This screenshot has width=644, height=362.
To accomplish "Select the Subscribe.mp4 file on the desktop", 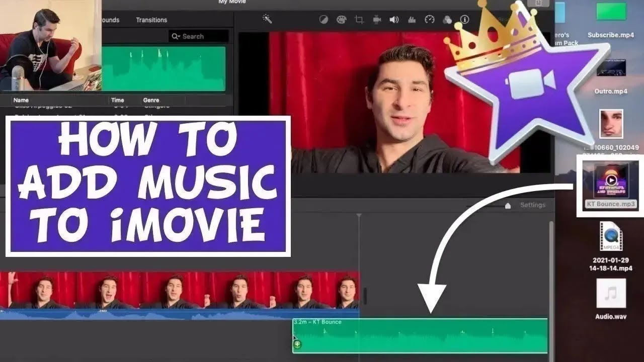I will pos(611,20).
